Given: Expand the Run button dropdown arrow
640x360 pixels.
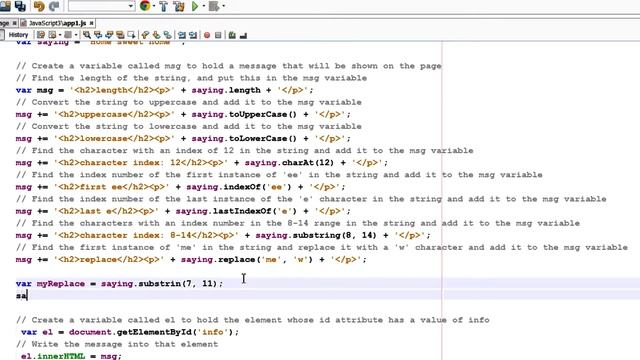Looking at the screenshot, I should coord(203,6).
